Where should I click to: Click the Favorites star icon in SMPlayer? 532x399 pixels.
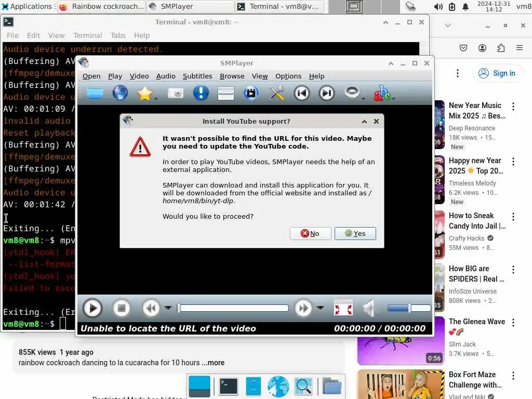tap(145, 94)
